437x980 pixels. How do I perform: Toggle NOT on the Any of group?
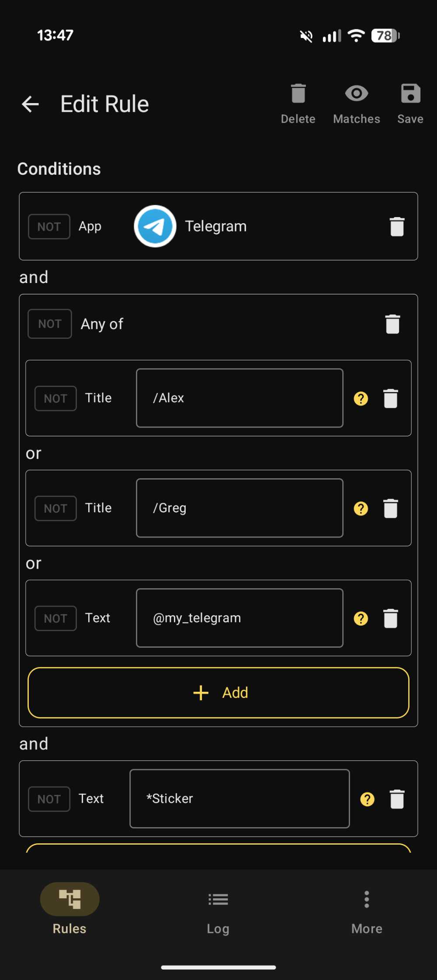click(x=49, y=324)
